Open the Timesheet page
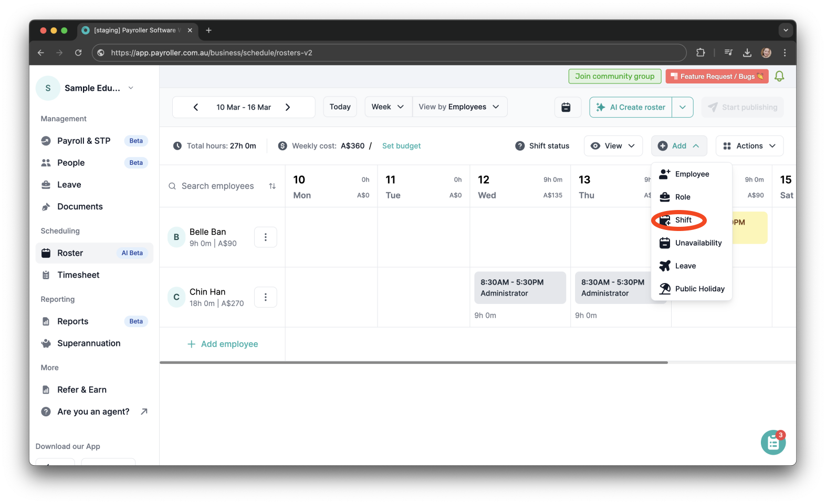 94,275
